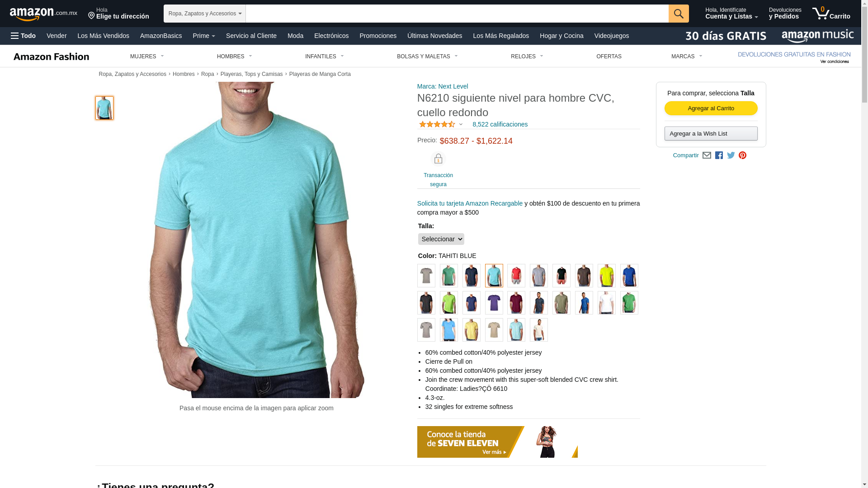The image size is (868, 488).
Task: Open the 8,522 calificaciones link
Action: [500, 124]
